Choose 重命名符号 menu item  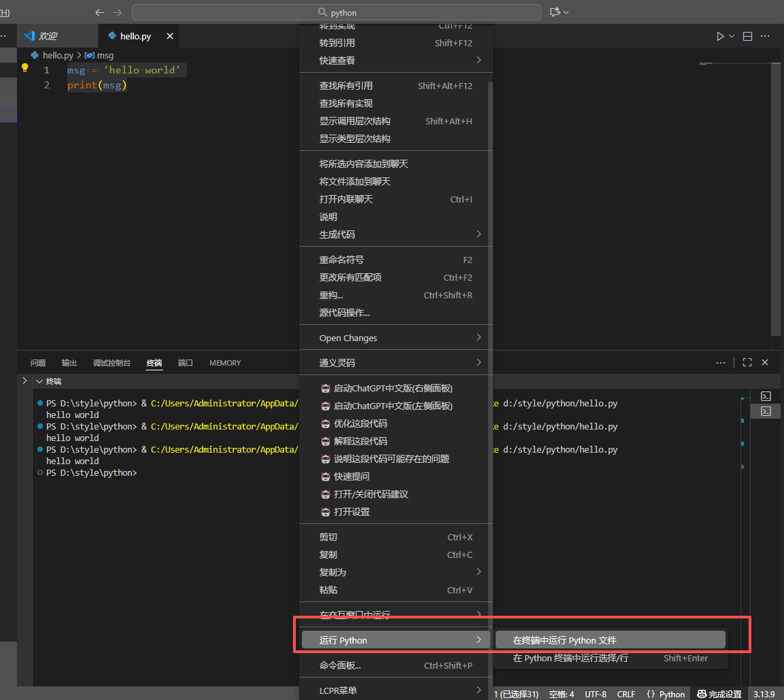coord(396,260)
